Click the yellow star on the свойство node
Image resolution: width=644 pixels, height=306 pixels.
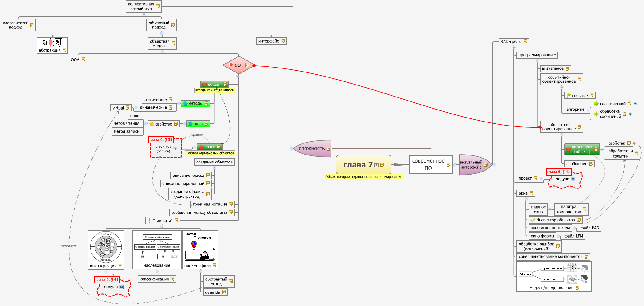coord(152,124)
